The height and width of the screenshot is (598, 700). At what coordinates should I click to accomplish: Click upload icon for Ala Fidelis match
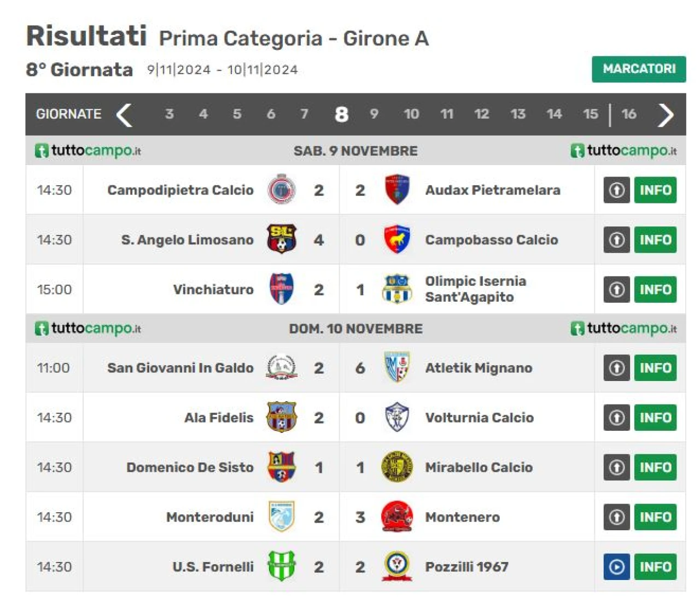[x=617, y=418]
